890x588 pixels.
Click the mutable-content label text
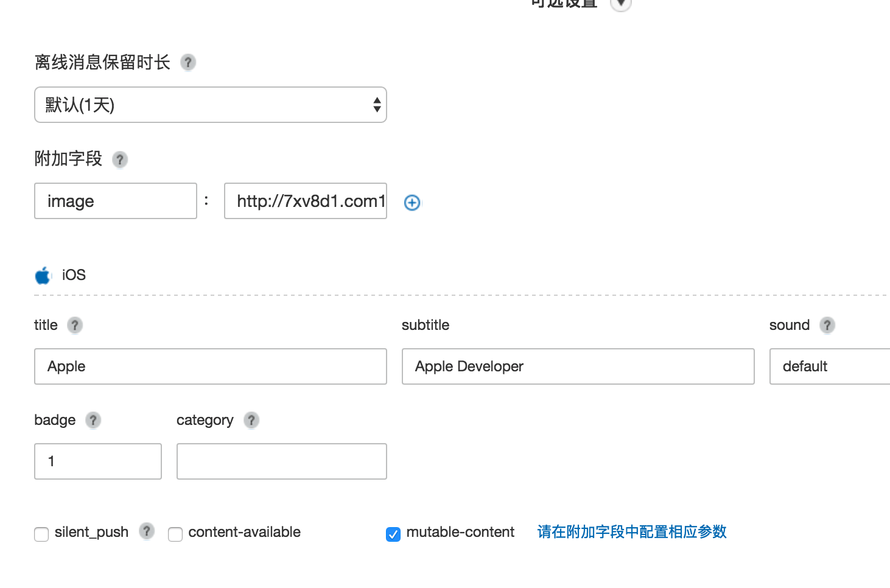coord(460,532)
